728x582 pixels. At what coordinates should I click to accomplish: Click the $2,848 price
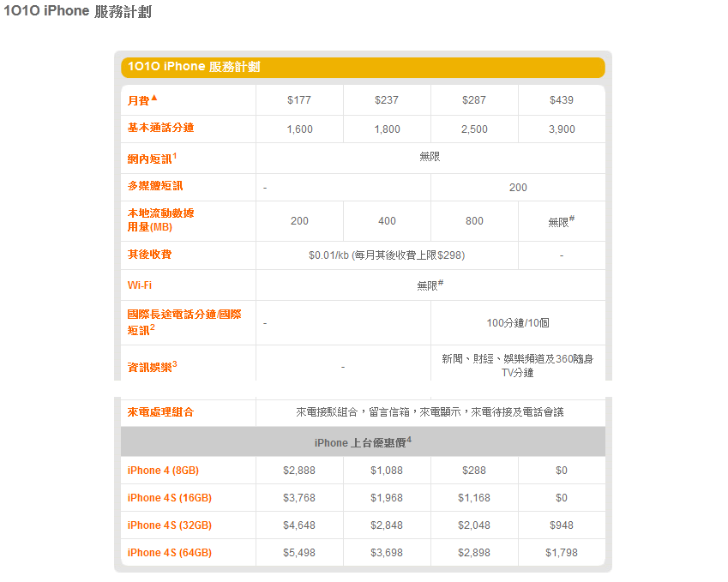coord(387,525)
